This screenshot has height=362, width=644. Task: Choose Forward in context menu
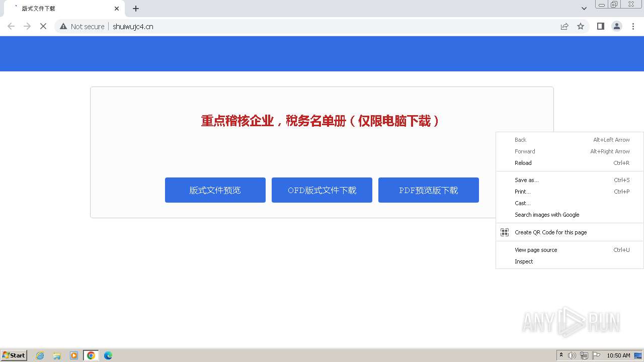570,151
